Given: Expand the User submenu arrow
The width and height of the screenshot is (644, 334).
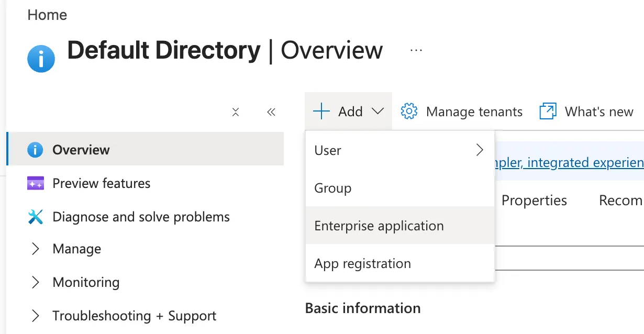Looking at the screenshot, I should pyautogui.click(x=480, y=150).
